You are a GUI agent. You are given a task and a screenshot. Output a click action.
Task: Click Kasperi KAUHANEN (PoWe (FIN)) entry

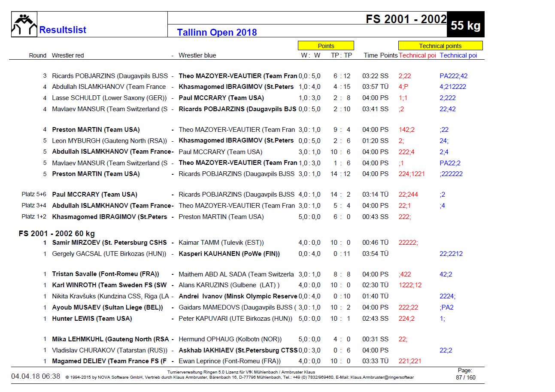click(229, 254)
